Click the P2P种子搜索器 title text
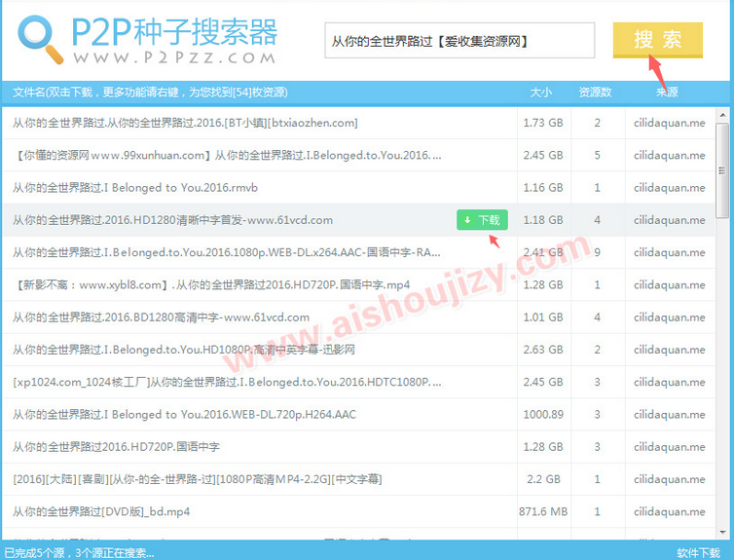Screen dimensions: 734x560 pos(174,32)
